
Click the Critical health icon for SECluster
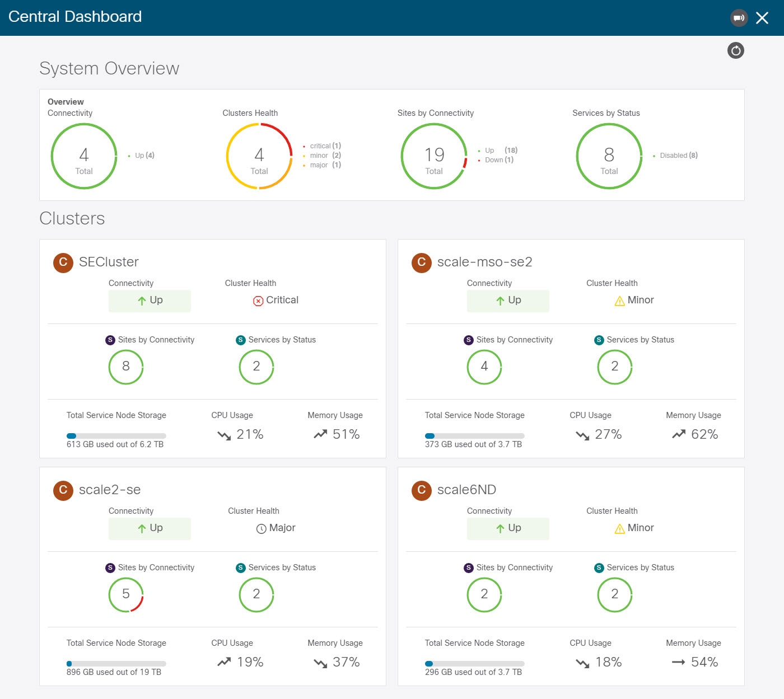(x=258, y=301)
